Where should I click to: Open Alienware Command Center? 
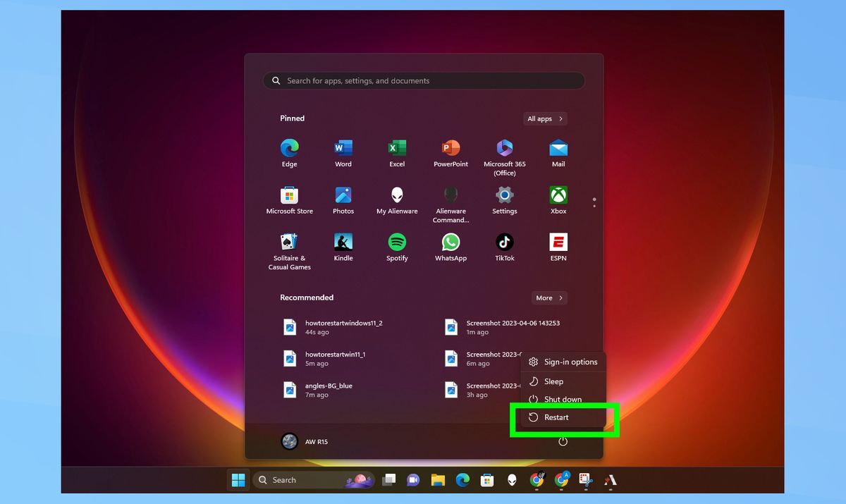(450, 197)
